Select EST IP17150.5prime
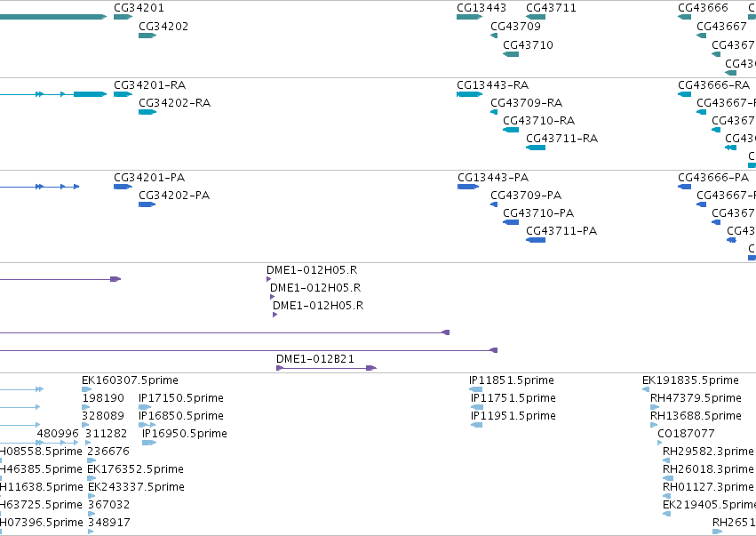Screen dimensions: 756x536 point(145,407)
